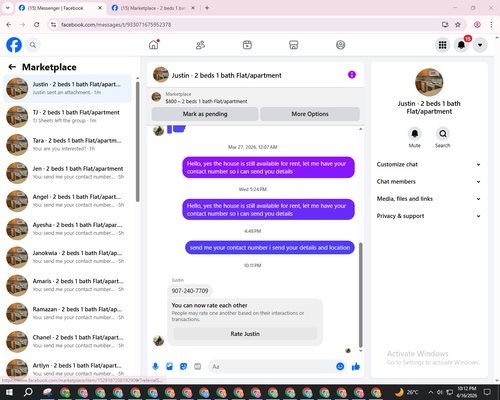Switch to the Messenger | Facebook tab
This screenshot has height=400, width=500.
point(60,8)
